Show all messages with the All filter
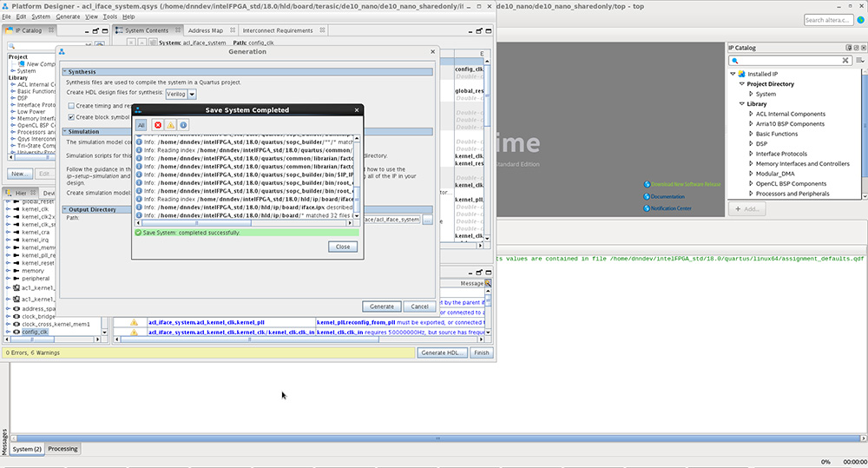Viewport: 868px width, 468px height. pyautogui.click(x=141, y=125)
